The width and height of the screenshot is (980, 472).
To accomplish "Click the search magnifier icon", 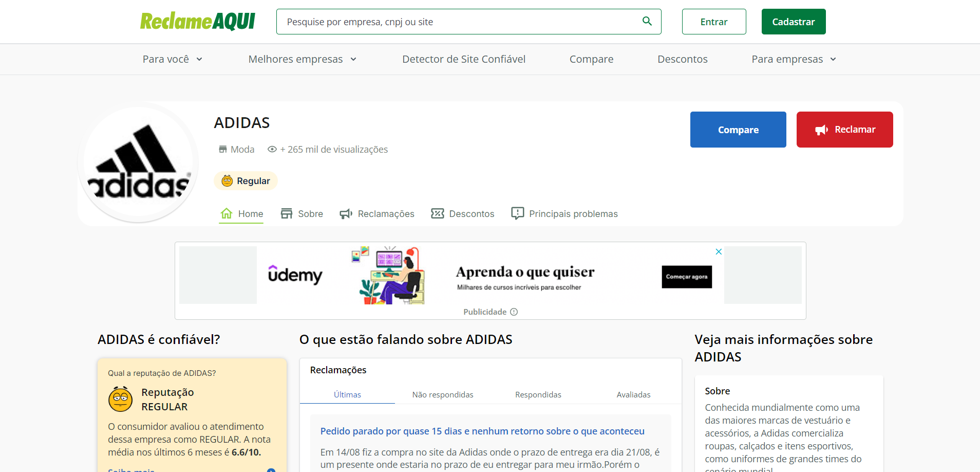I will coord(647,21).
